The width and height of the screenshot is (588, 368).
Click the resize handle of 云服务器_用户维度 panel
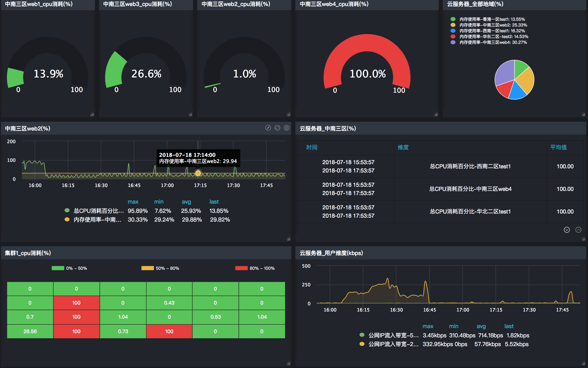tap(583, 363)
